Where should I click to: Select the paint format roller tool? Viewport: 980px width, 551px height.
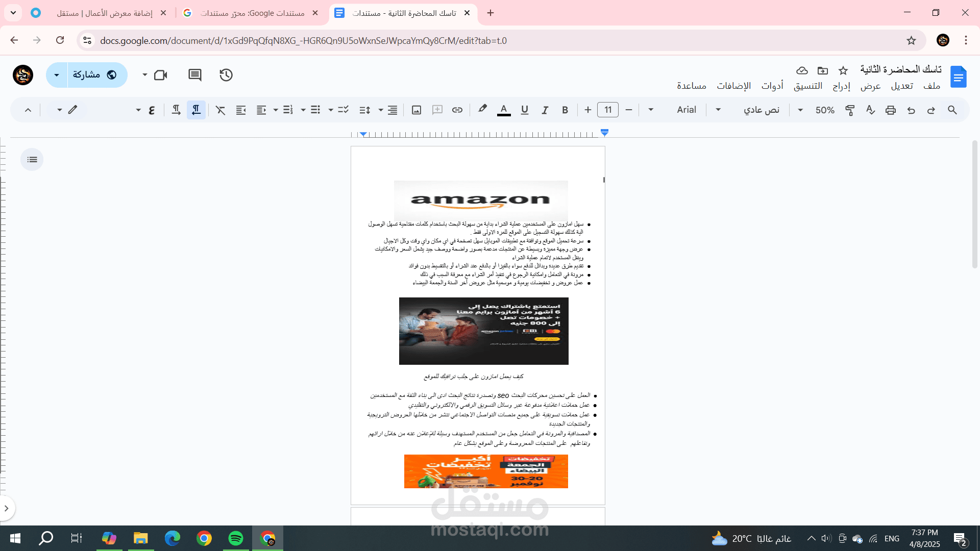[850, 110]
